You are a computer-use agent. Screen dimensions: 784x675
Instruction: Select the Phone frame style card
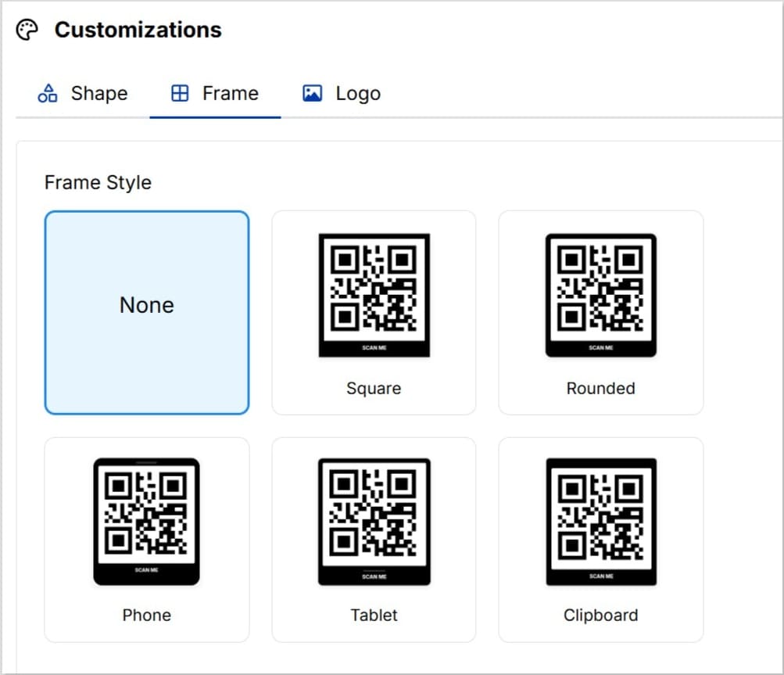click(x=147, y=540)
